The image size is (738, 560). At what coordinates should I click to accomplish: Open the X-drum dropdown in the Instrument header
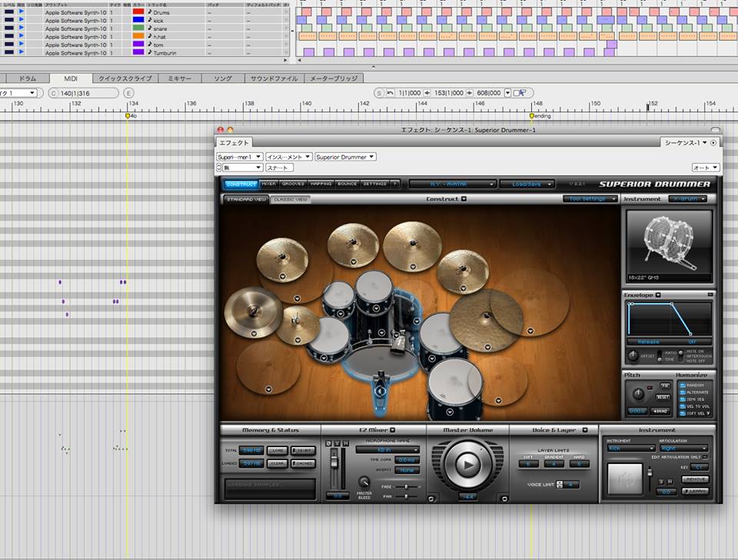pos(687,199)
